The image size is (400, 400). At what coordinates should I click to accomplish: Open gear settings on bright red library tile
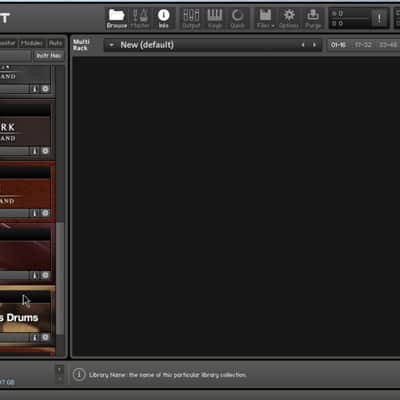pos(45,213)
